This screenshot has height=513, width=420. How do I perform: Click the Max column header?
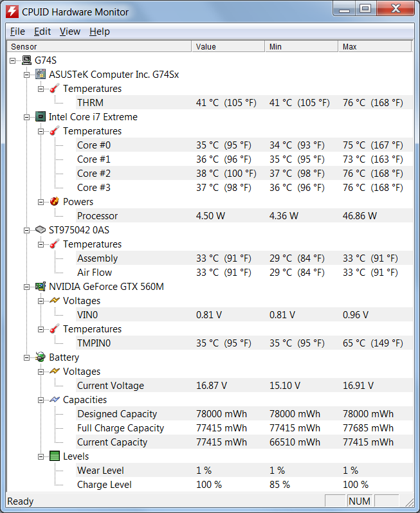pyautogui.click(x=374, y=47)
